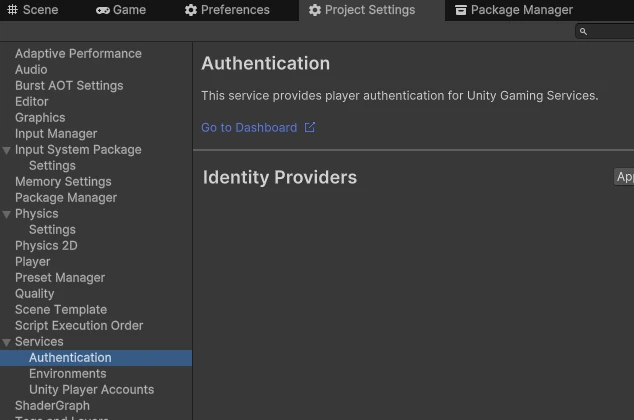Open Script Execution Order
Screen dimensions: 634x420
pos(79,325)
